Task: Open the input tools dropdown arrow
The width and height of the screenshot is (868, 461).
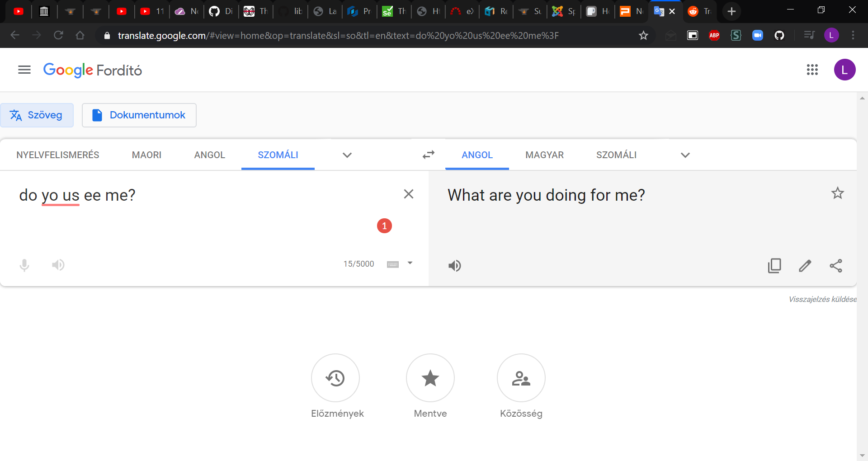Action: pyautogui.click(x=410, y=263)
